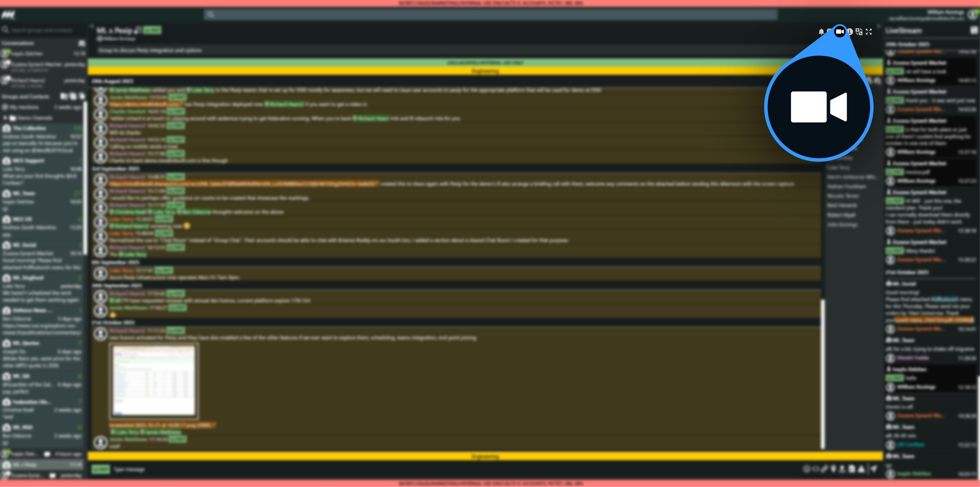Open the room info panel
Image resolution: width=980 pixels, height=487 pixels.
pyautogui.click(x=849, y=32)
